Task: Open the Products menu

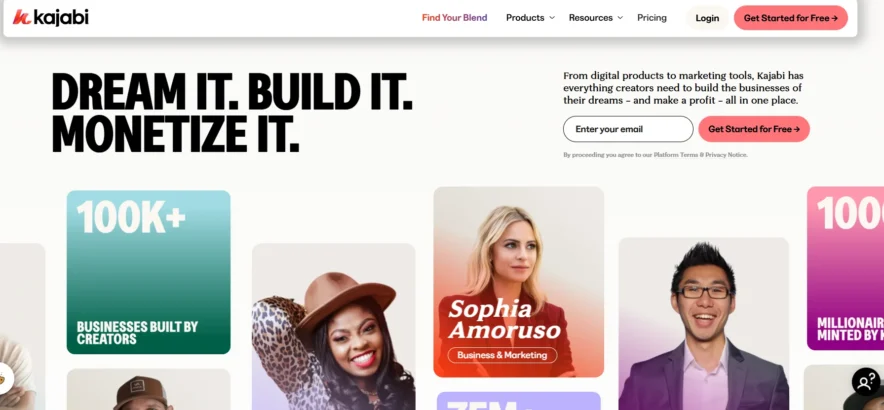Action: pos(525,17)
